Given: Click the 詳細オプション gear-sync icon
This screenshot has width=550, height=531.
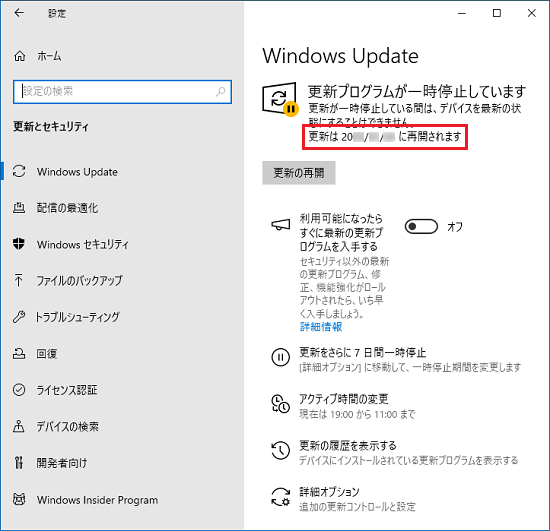Looking at the screenshot, I should click(x=280, y=497).
